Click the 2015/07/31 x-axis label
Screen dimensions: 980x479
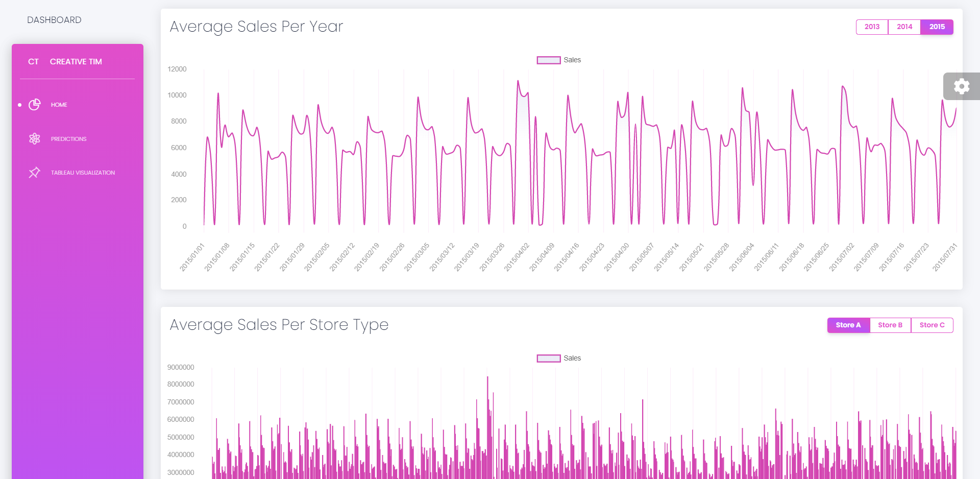point(945,257)
